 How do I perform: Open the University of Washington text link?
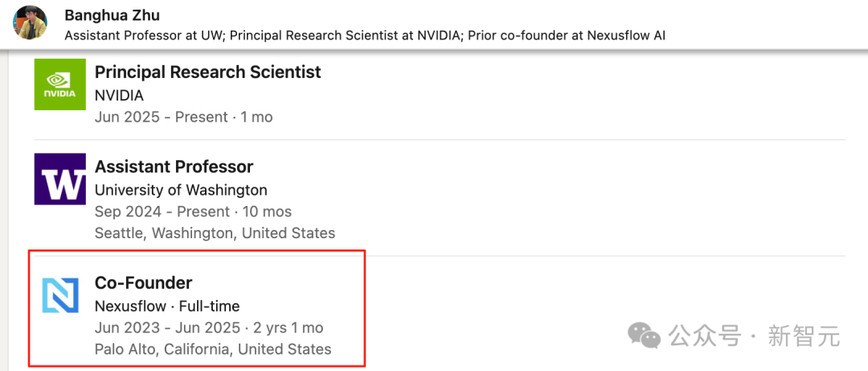(181, 190)
